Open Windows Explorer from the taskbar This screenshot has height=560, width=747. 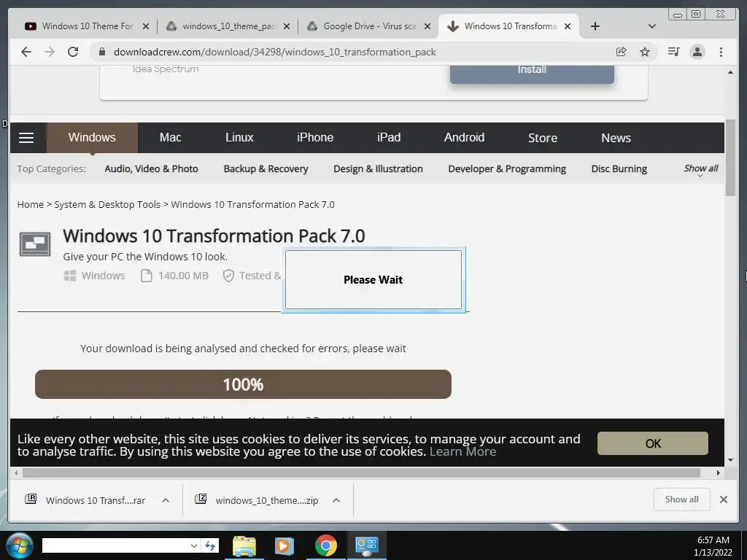[x=244, y=545]
